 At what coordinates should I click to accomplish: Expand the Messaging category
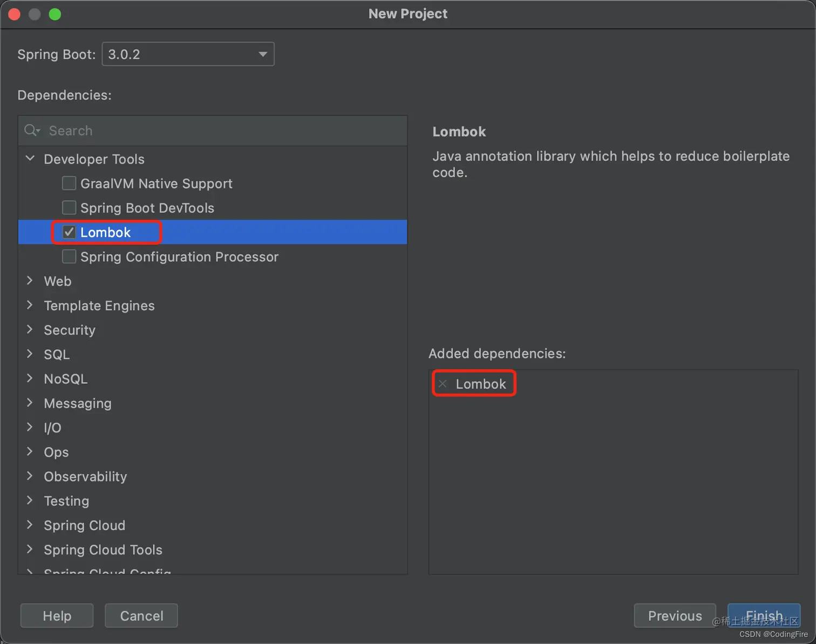click(30, 403)
